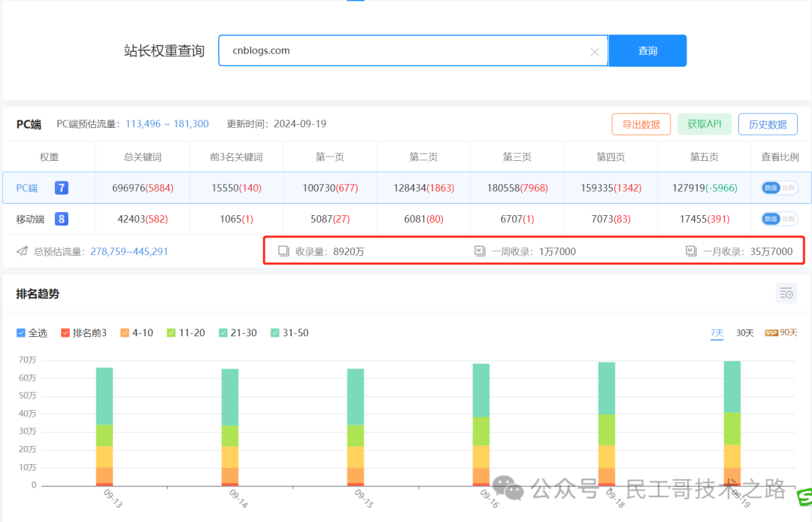
Task: Open PC端 weight 7 badge
Action: (x=61, y=188)
